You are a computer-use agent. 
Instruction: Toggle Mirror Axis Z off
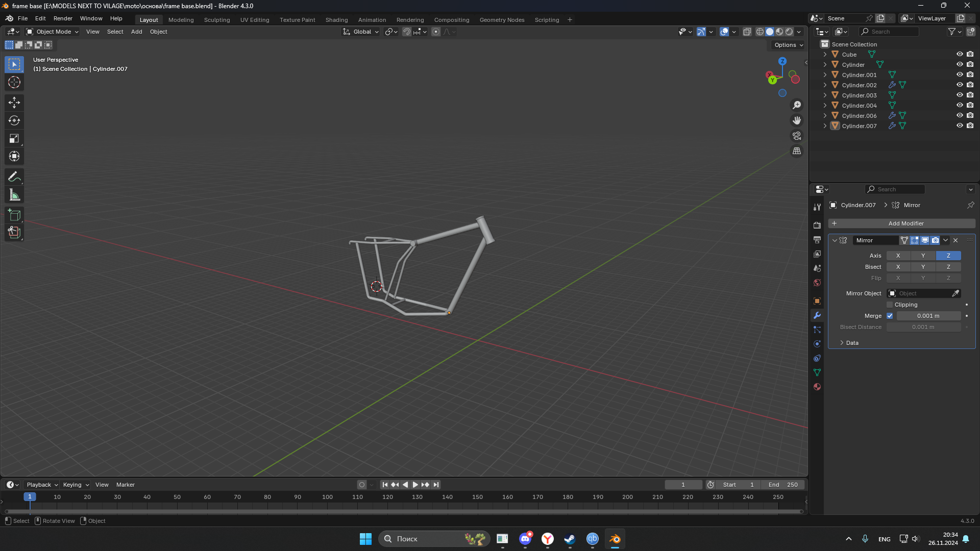pyautogui.click(x=948, y=256)
